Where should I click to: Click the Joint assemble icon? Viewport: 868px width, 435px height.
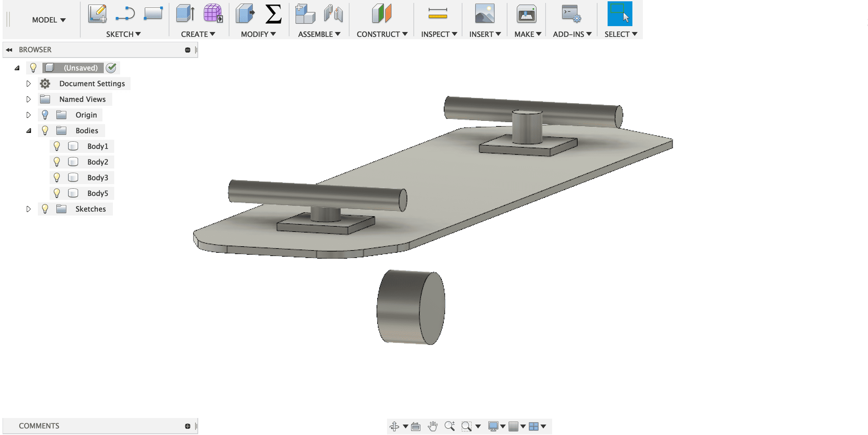(x=333, y=13)
